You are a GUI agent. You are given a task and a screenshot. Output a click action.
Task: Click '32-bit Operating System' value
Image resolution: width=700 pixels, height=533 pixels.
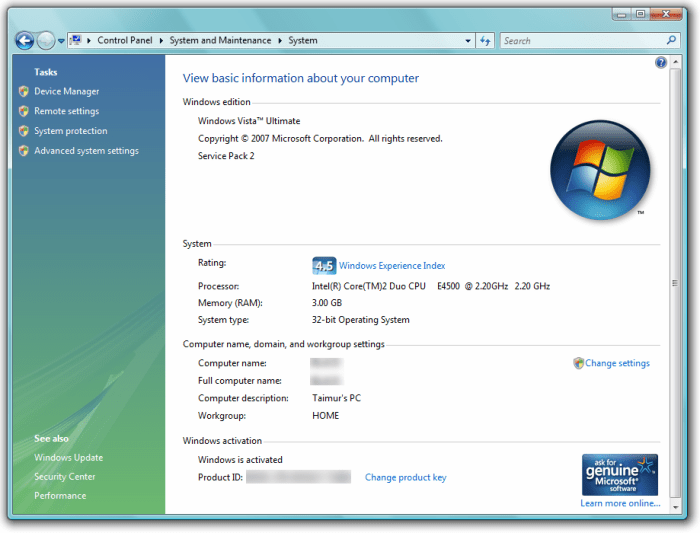pyautogui.click(x=360, y=320)
